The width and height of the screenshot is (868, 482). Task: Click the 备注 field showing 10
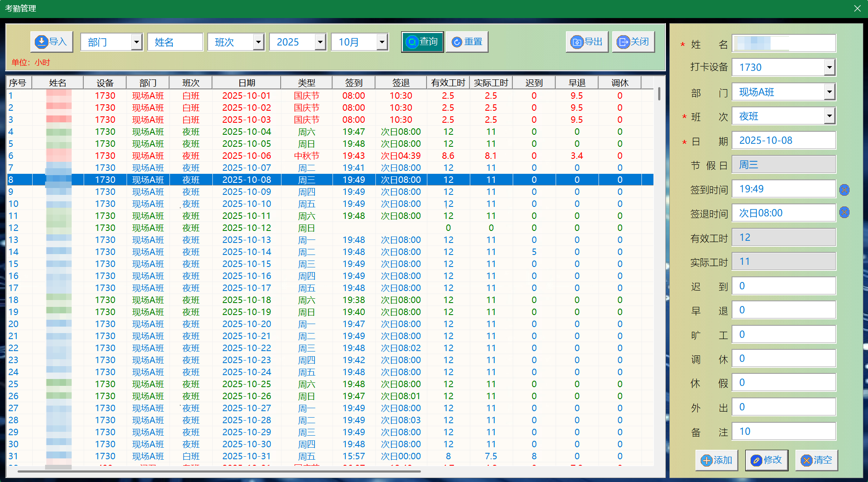pyautogui.click(x=784, y=431)
